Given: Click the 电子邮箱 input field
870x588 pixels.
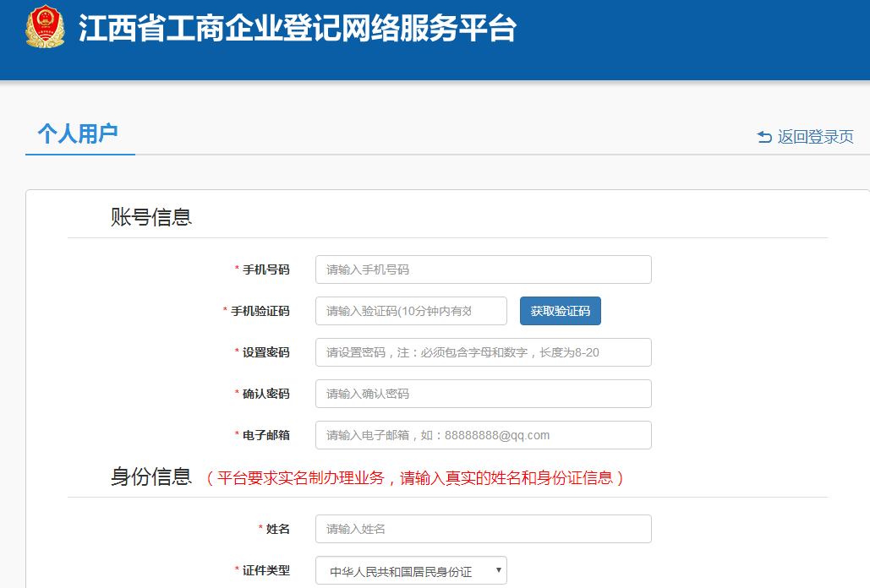Looking at the screenshot, I should pos(484,435).
